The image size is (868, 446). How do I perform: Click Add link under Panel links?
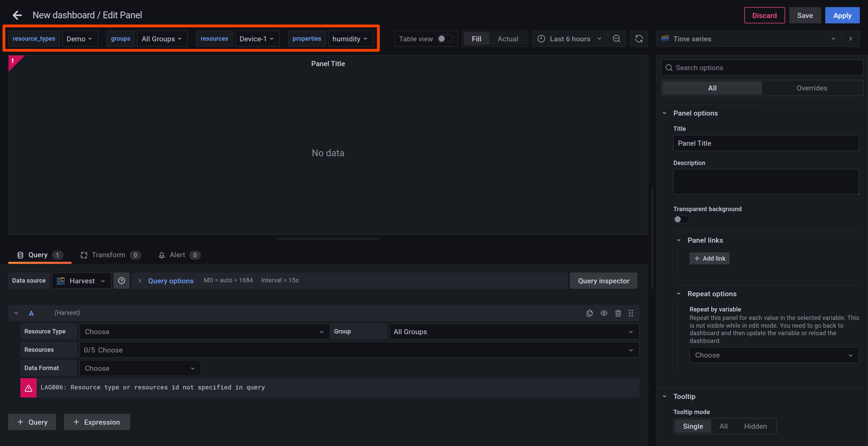pos(709,258)
